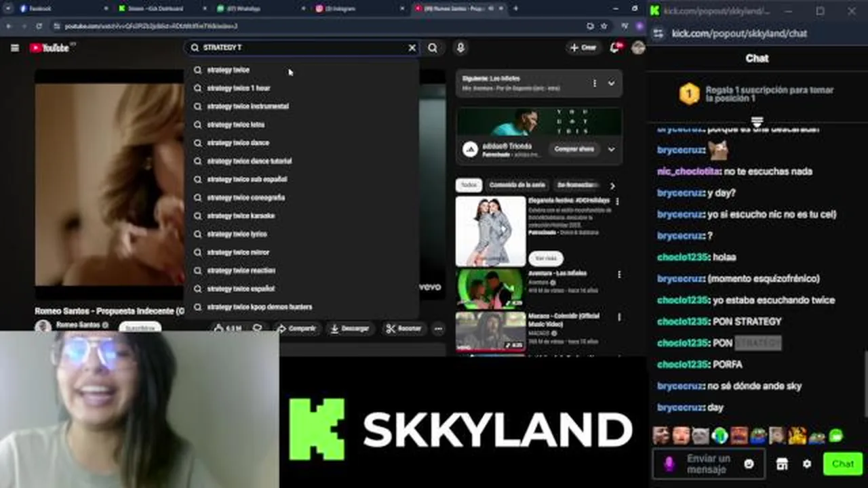Viewport: 868px width, 488px height.
Task: Choose 'strategy twice coreografia' suggestion
Action: 302,198
